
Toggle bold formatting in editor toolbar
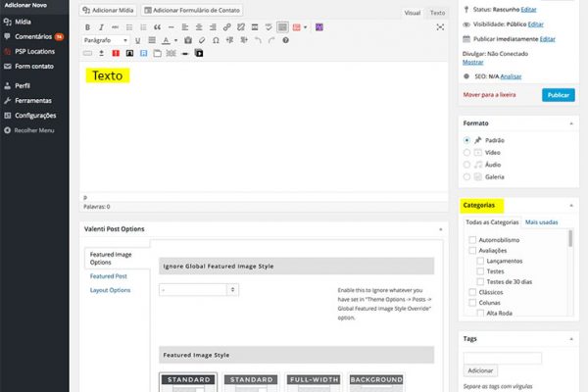click(x=88, y=27)
